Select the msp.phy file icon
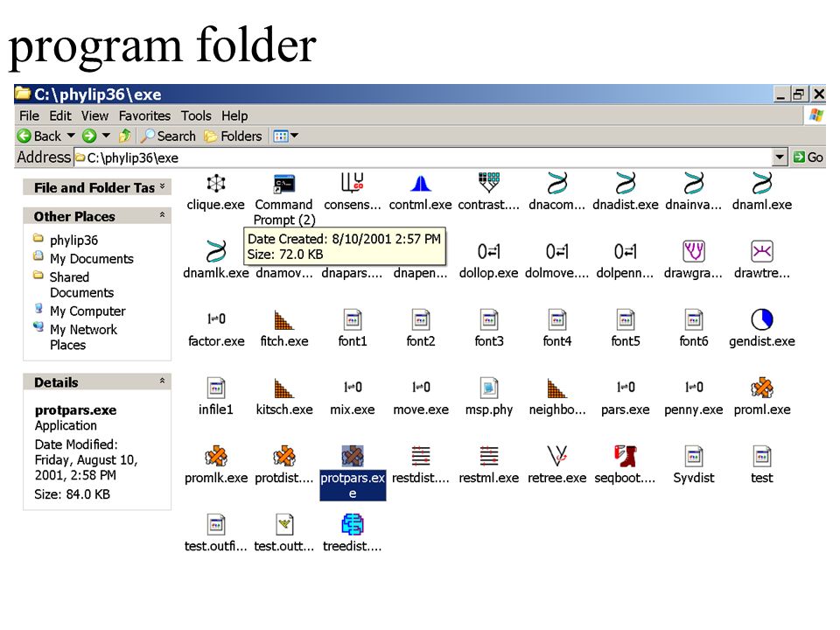 pyautogui.click(x=489, y=388)
